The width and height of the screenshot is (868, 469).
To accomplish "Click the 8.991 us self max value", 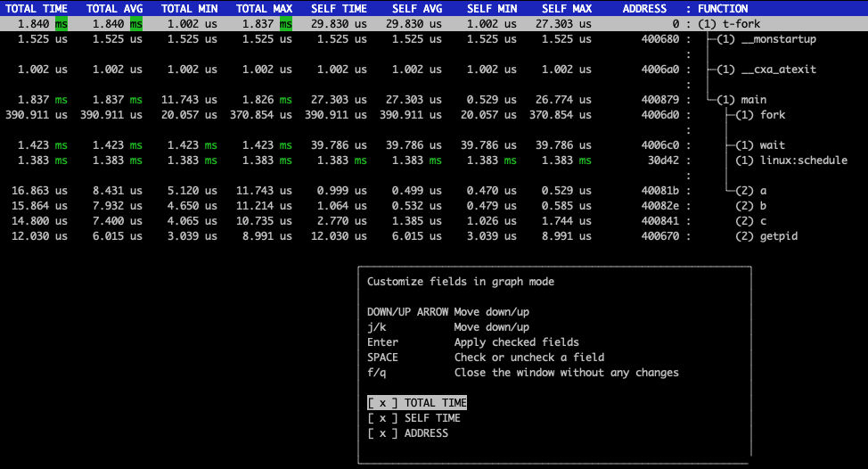I will (567, 236).
